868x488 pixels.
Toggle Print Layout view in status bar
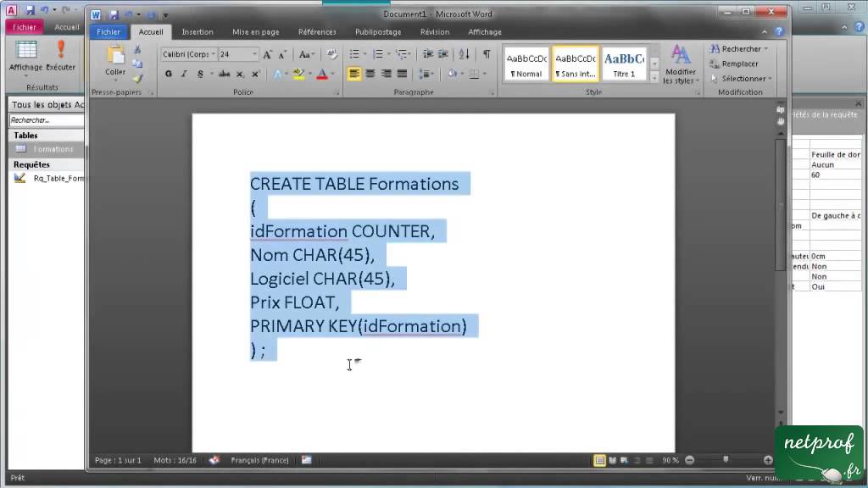click(x=599, y=460)
